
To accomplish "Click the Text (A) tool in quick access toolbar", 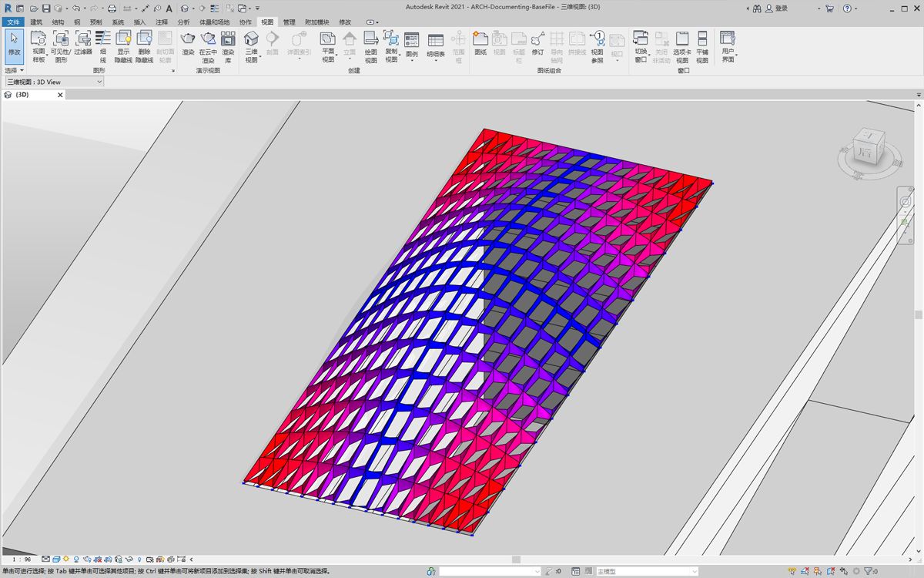I will click(x=169, y=8).
